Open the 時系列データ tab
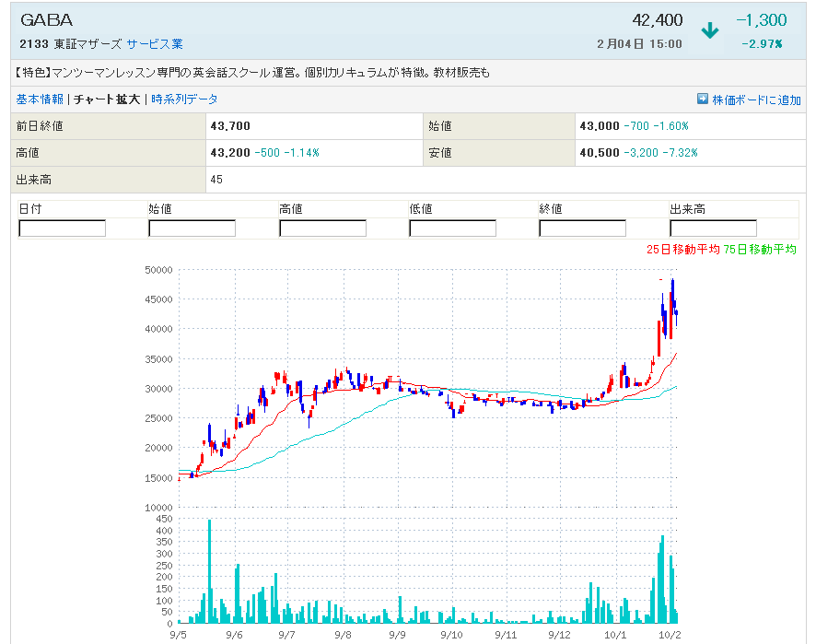The width and height of the screenshot is (816, 644). pos(184,100)
